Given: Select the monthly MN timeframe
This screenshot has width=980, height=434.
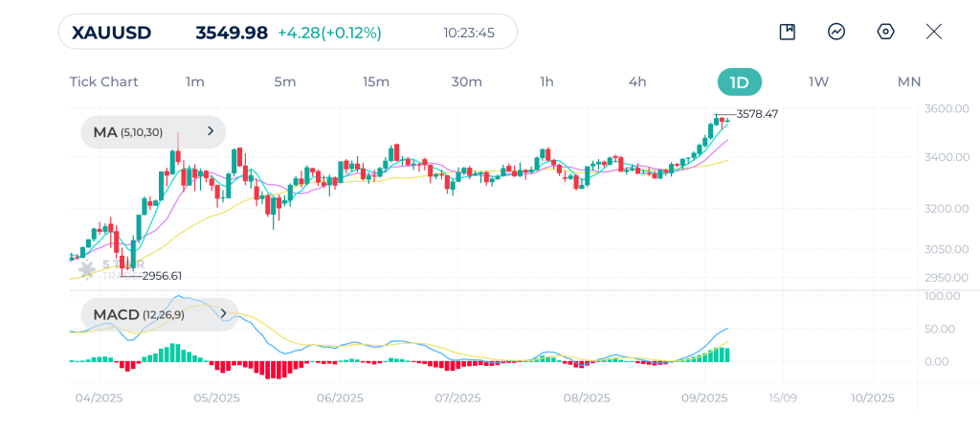Looking at the screenshot, I should (909, 81).
